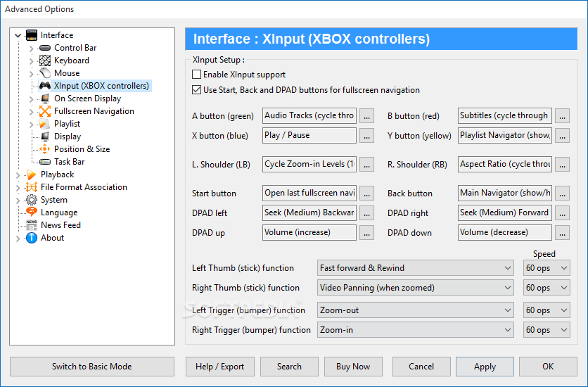Click the File Format Association icon
The width and height of the screenshot is (588, 387).
[32, 187]
